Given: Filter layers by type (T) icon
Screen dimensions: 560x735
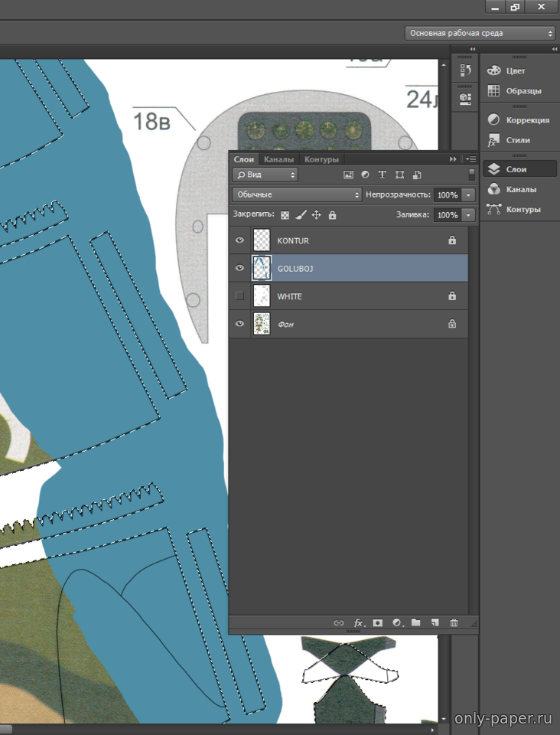Looking at the screenshot, I should tap(383, 175).
